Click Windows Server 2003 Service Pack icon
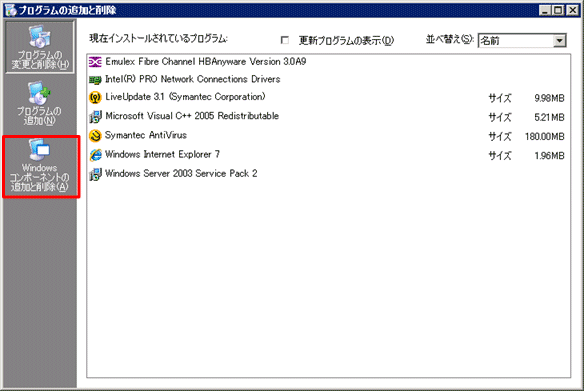584x391 pixels. click(x=95, y=174)
